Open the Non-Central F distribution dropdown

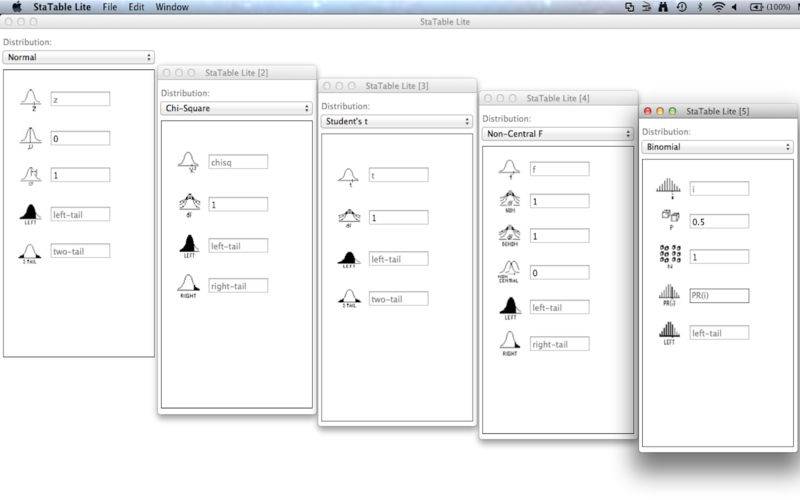point(557,134)
